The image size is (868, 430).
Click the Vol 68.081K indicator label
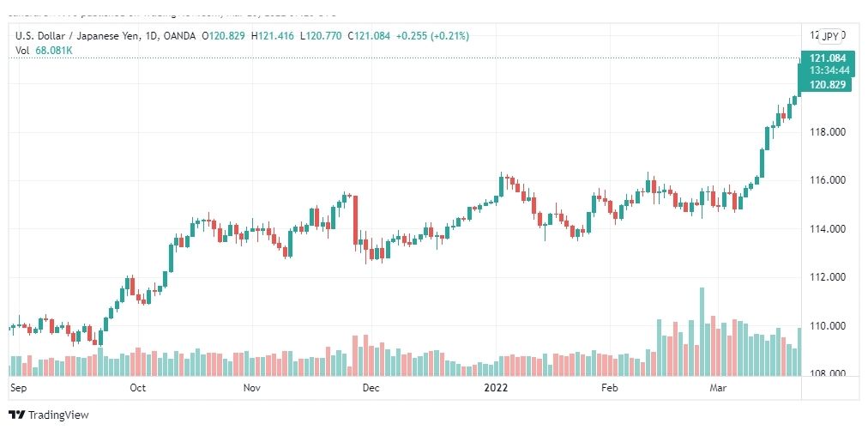[x=45, y=51]
